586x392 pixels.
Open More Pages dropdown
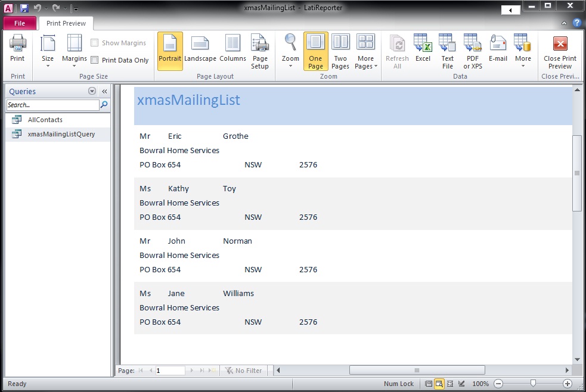(366, 51)
